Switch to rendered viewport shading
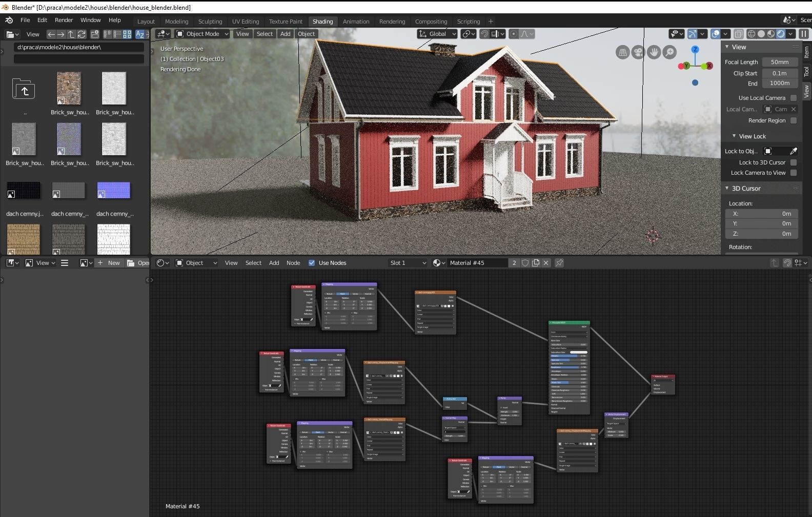Image resolution: width=812 pixels, height=517 pixels. 781,34
